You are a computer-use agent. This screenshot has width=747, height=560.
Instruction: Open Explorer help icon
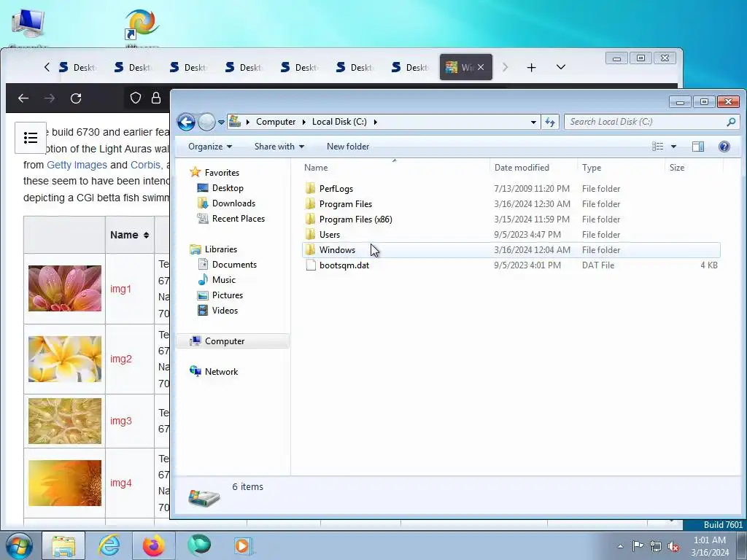724,146
